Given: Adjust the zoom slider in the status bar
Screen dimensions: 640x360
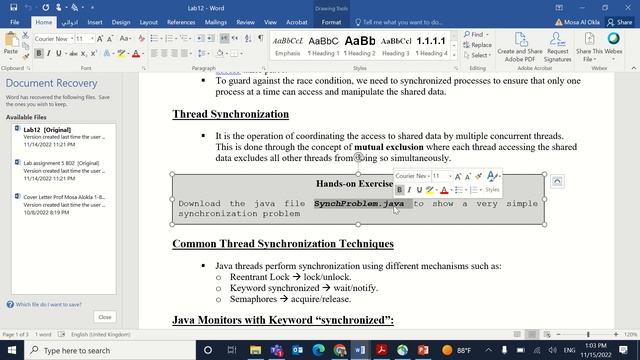Looking at the screenshot, I should (x=588, y=334).
